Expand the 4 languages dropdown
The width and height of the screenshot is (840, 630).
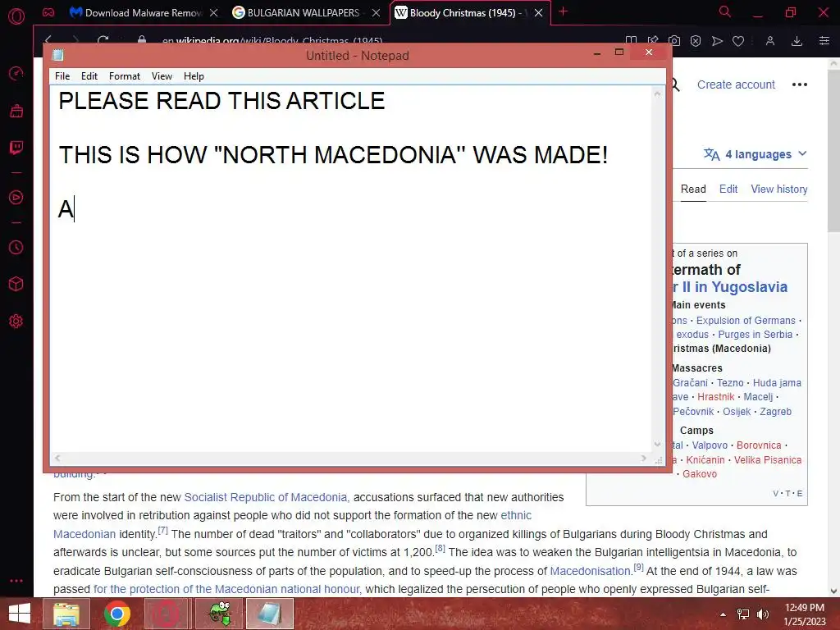click(756, 154)
